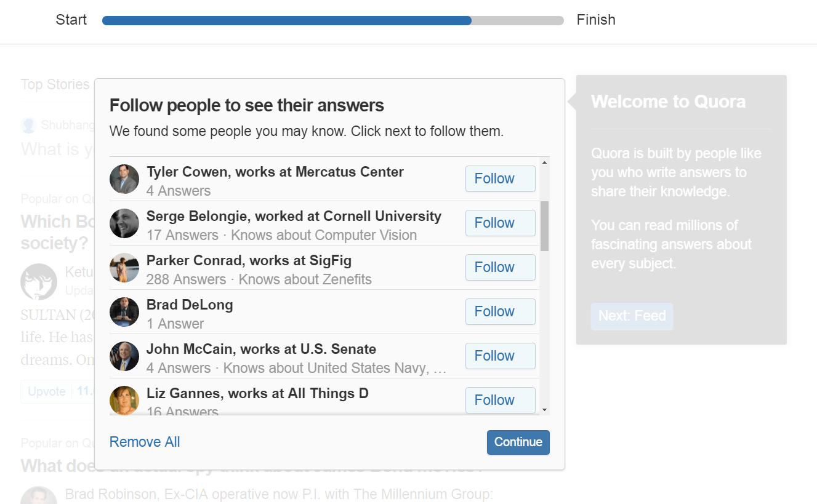Click the Continue button
This screenshot has width=817, height=504.
pos(518,442)
